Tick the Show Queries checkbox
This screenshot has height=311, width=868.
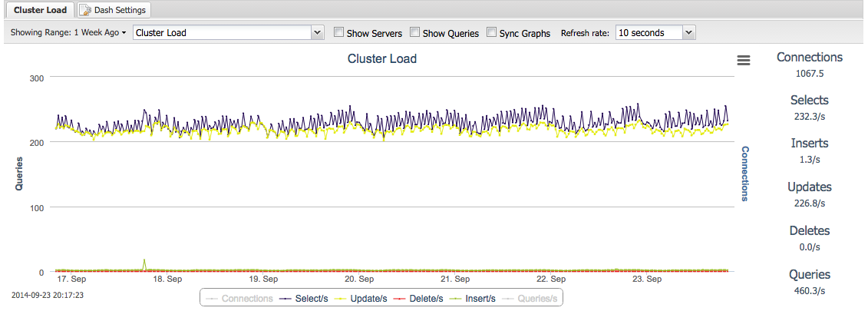coord(414,33)
